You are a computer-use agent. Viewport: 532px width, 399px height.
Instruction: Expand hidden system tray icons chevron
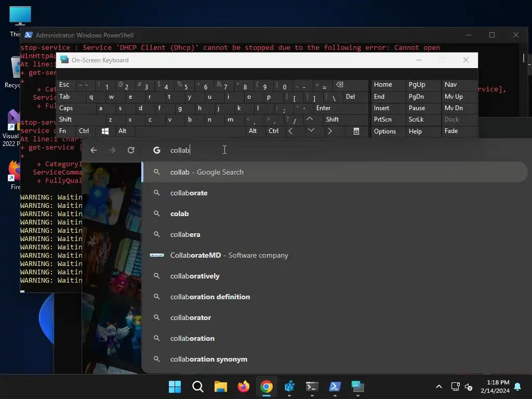pyautogui.click(x=438, y=387)
